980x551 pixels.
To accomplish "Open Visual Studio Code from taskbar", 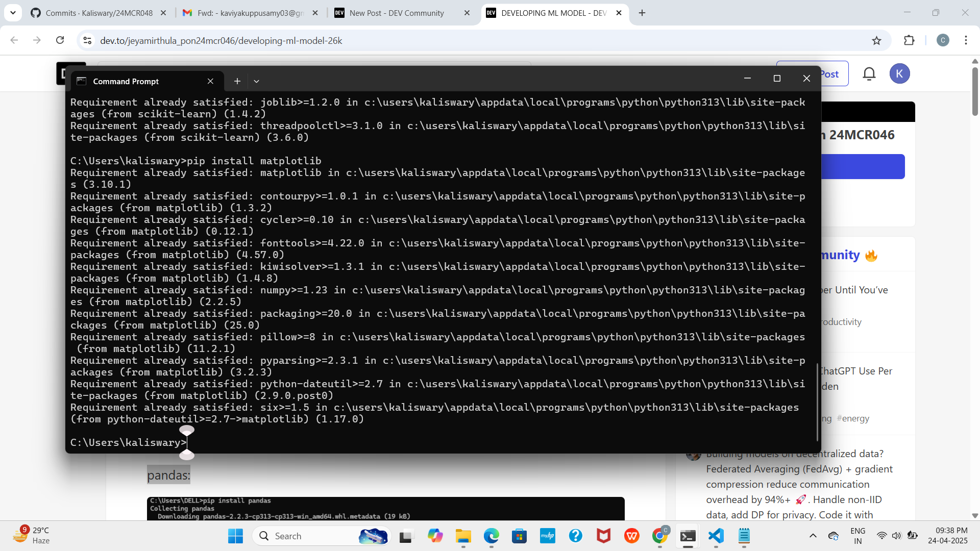I will [716, 536].
